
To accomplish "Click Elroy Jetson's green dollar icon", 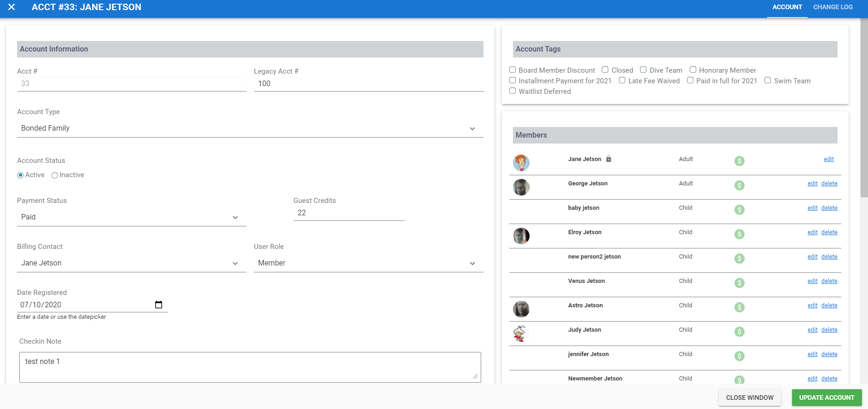I will (740, 234).
